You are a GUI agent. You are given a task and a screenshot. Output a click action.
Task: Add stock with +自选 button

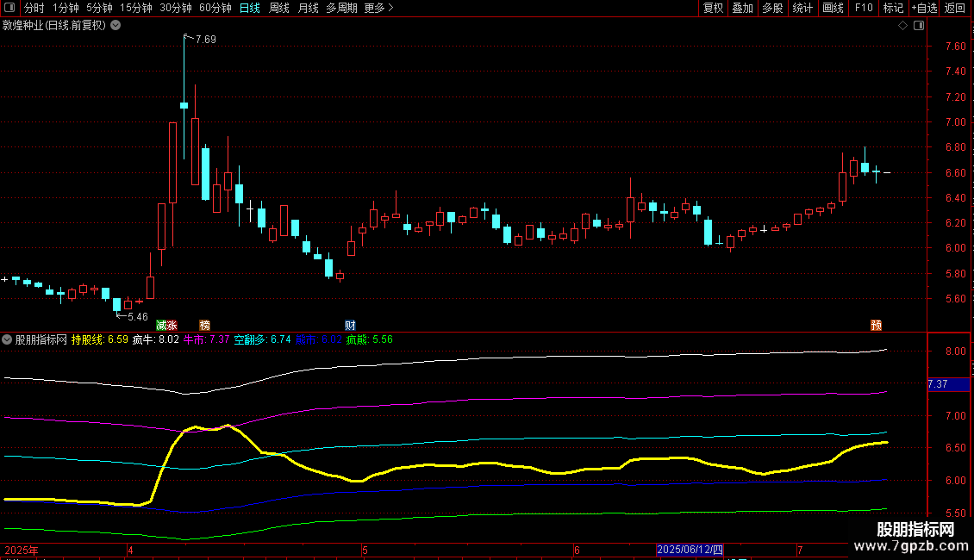tap(924, 8)
